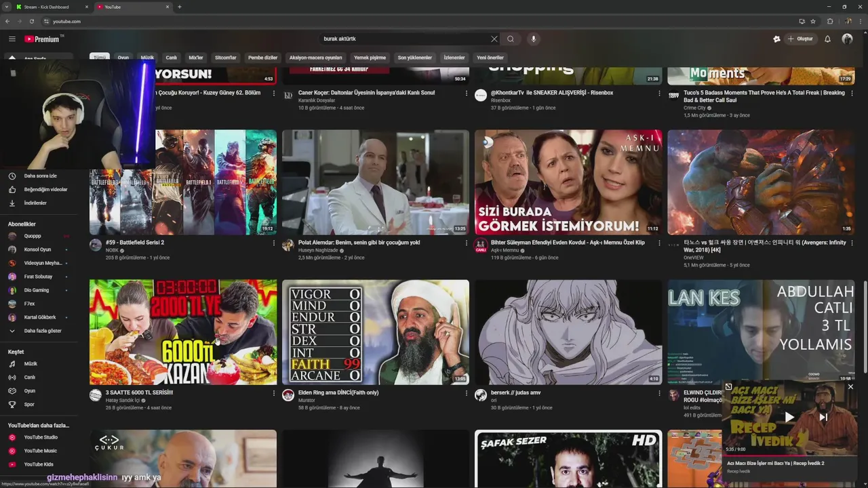This screenshot has width=868, height=488.
Task: Click the Oluştur create button
Action: point(801,39)
